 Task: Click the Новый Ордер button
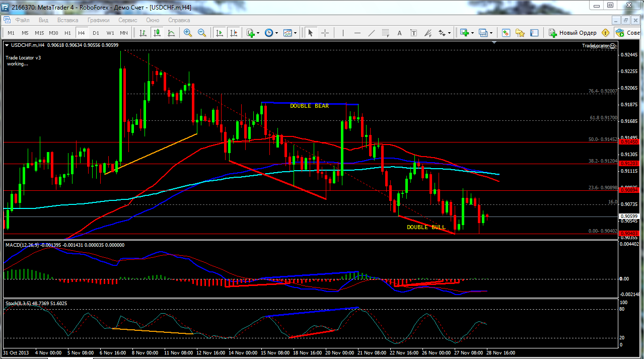pyautogui.click(x=573, y=33)
